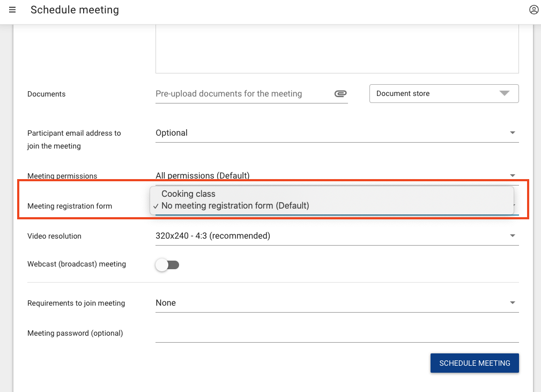Viewport: 541px width, 392px height.
Task: Open the user account profile icon
Action: coord(533,10)
